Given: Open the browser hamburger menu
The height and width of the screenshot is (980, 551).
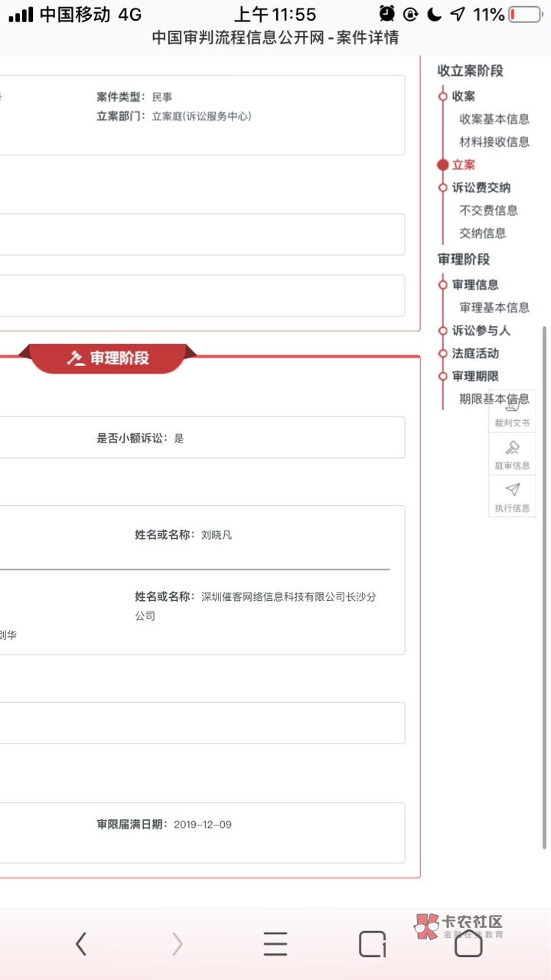Looking at the screenshot, I should coord(275,944).
